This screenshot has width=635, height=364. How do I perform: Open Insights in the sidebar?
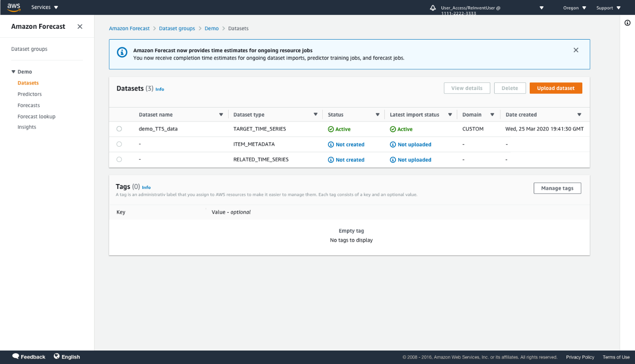(27, 127)
